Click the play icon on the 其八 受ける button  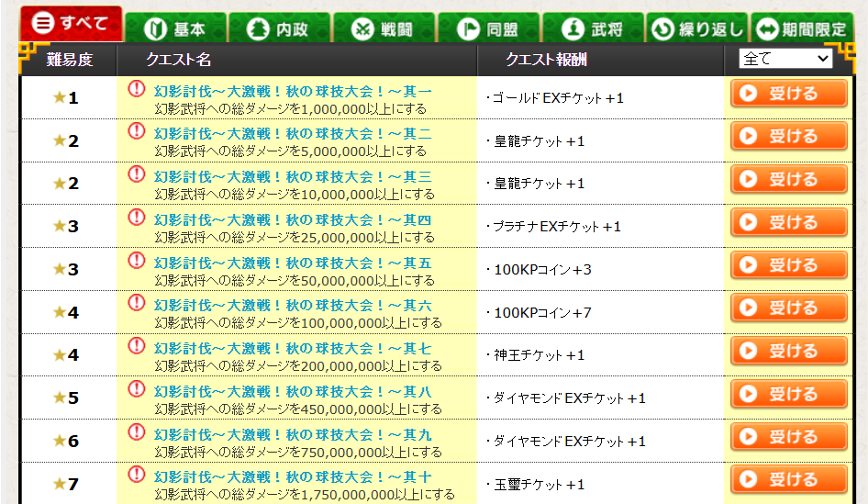(x=749, y=394)
